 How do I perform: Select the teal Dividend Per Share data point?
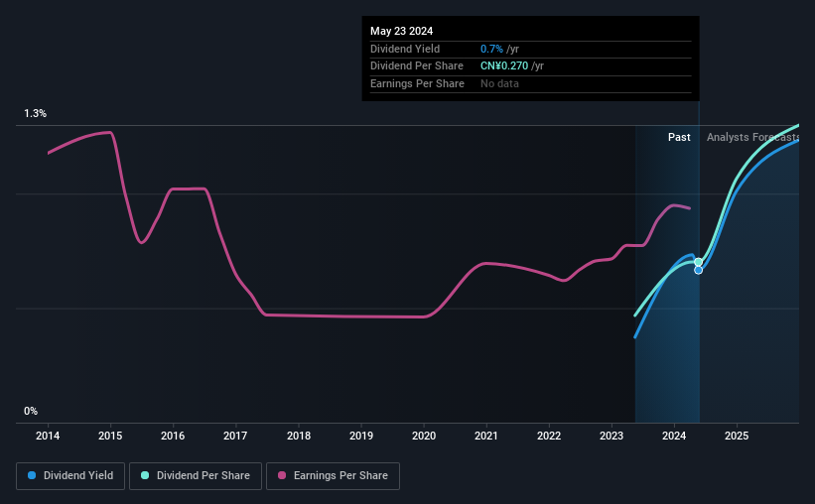coord(699,262)
